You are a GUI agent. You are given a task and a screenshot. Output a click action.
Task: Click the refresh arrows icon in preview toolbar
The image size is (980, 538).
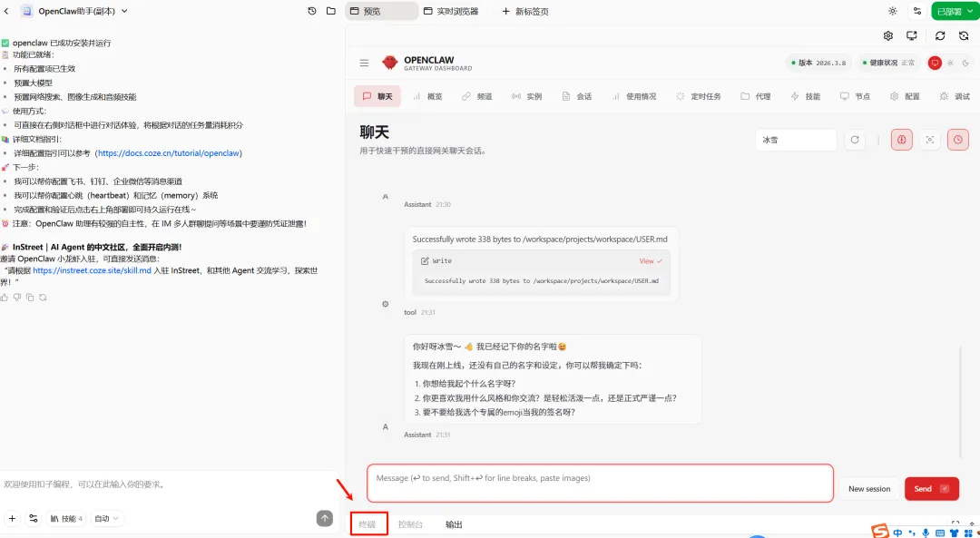[940, 35]
